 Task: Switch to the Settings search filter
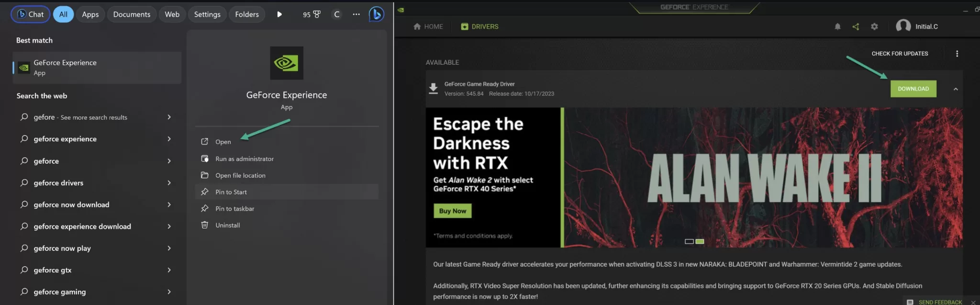[x=207, y=14]
